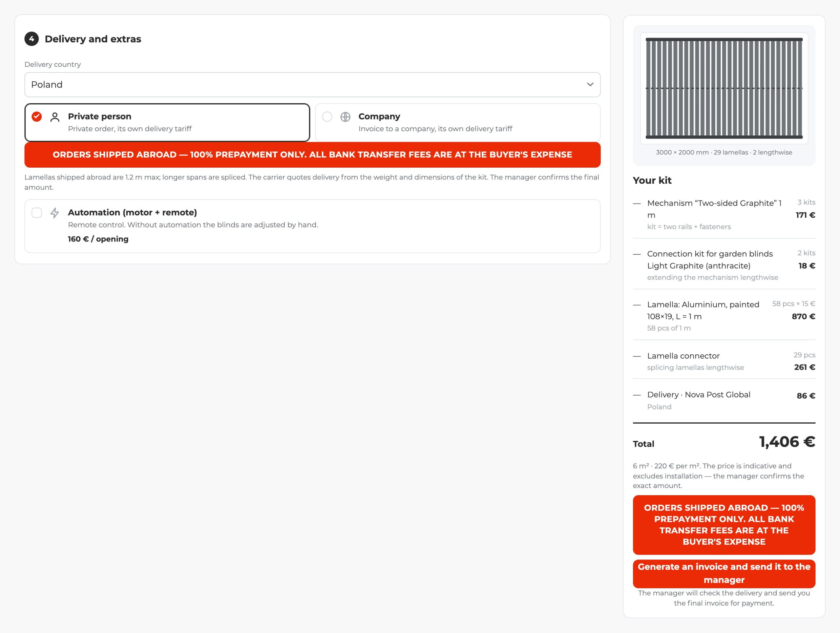Image resolution: width=840 pixels, height=633 pixels.
Task: Click the '58 pcs × 15 €' quantity text
Action: point(794,304)
